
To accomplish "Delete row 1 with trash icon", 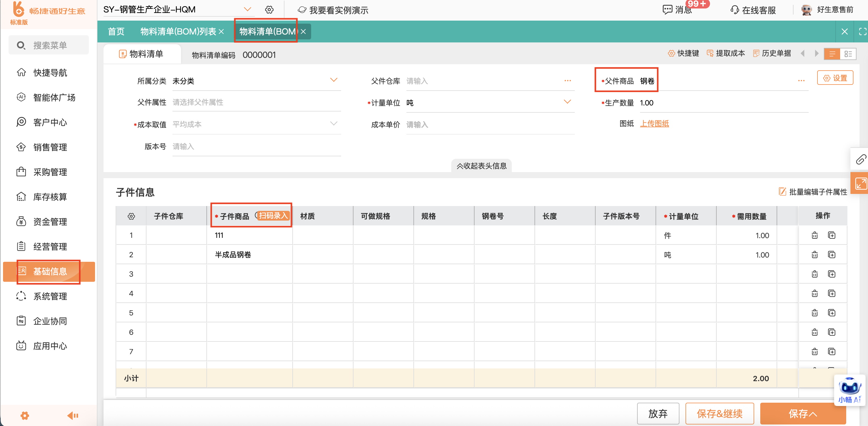I will pos(814,235).
